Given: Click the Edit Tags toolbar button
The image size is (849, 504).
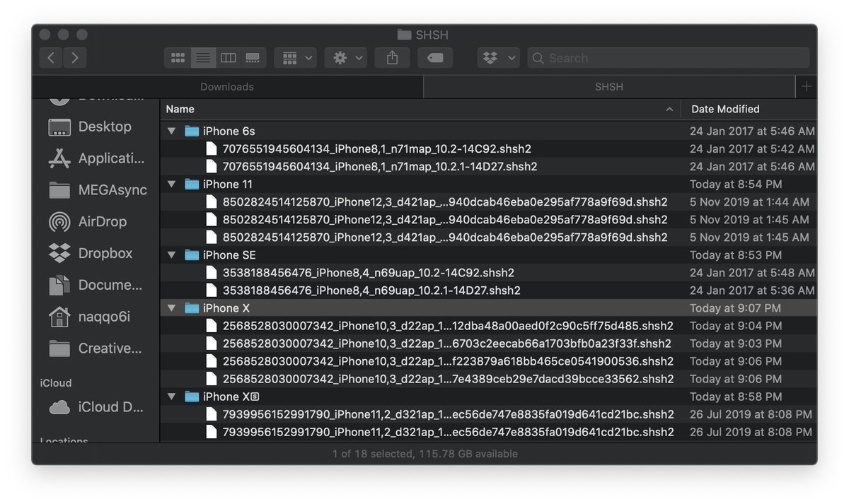Looking at the screenshot, I should (435, 58).
